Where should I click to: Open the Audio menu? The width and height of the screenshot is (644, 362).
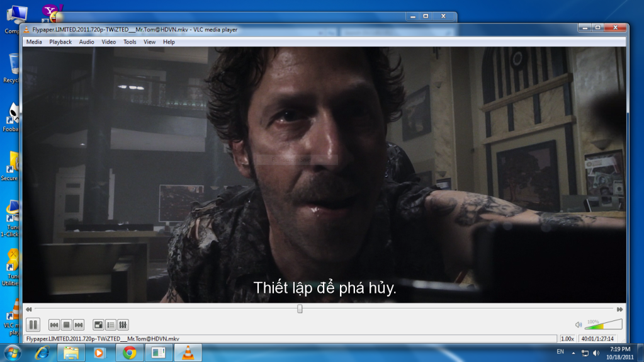(x=86, y=42)
